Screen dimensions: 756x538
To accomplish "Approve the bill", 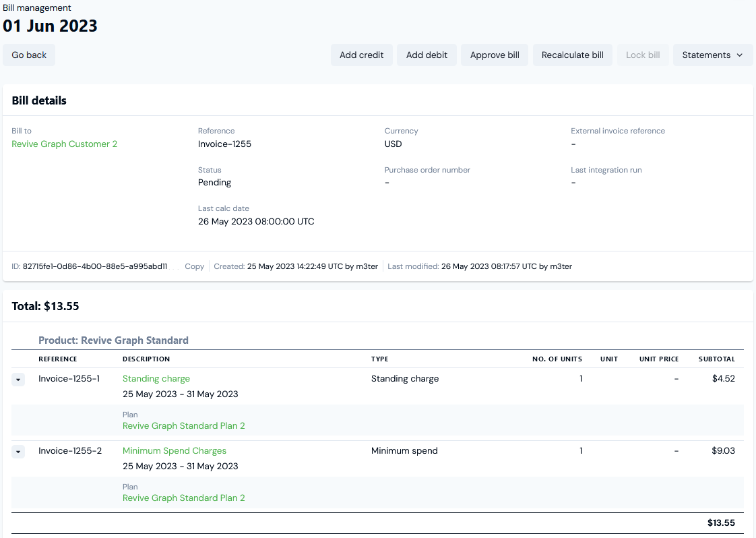I will pyautogui.click(x=495, y=55).
